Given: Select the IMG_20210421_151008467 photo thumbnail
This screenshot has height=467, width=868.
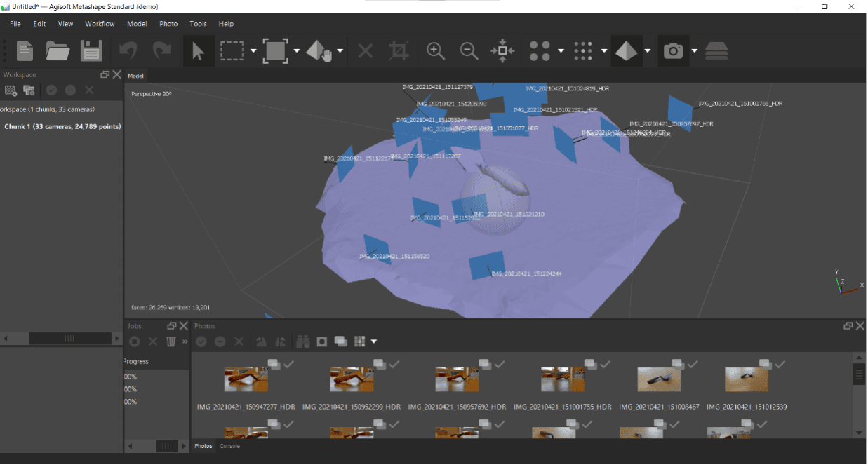Looking at the screenshot, I should 659,379.
